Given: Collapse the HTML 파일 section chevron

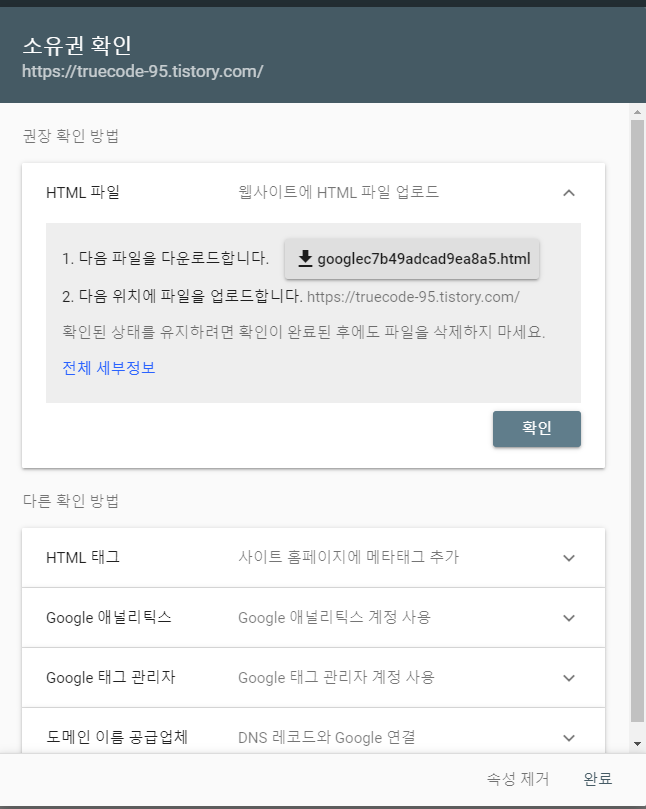Looking at the screenshot, I should (569, 193).
